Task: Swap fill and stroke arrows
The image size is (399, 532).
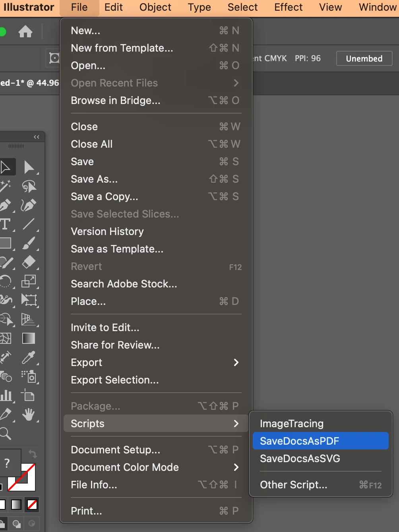Action: click(33, 454)
